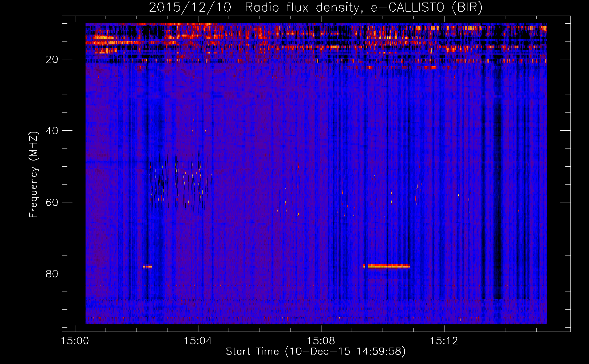Click the "15:04" time tick label
589x364 pixels.
tap(198, 341)
